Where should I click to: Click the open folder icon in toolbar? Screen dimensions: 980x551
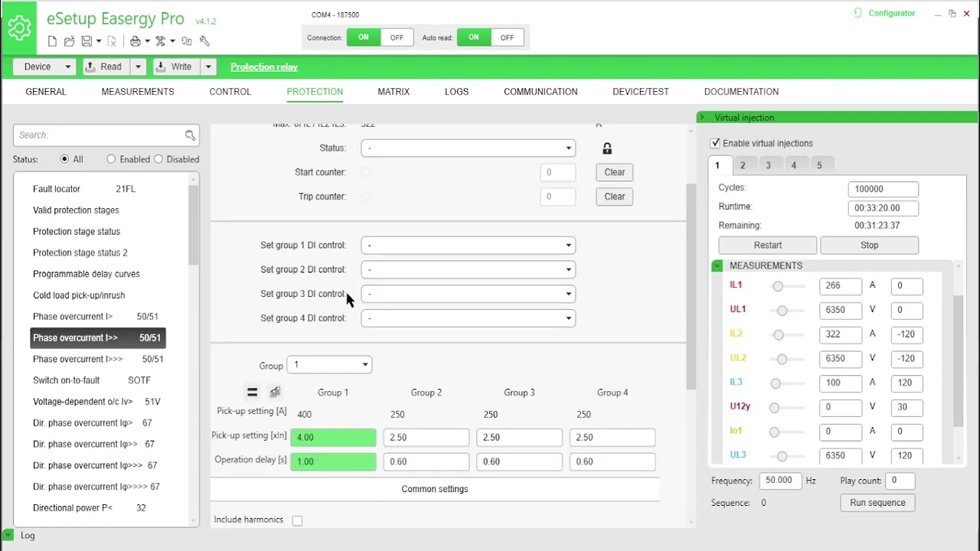[x=69, y=41]
